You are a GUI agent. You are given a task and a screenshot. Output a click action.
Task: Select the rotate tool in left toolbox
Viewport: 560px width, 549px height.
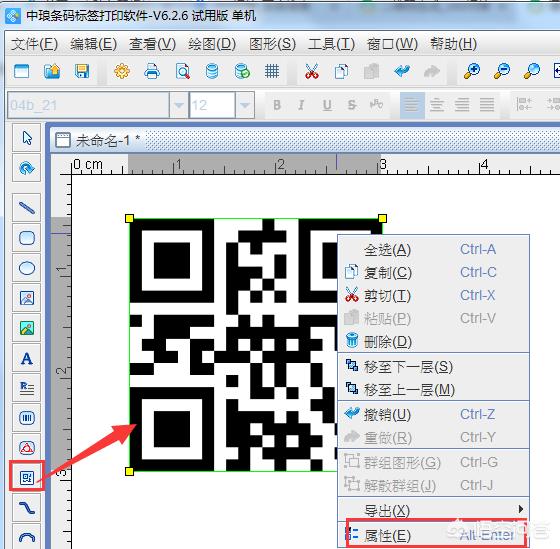point(27,168)
